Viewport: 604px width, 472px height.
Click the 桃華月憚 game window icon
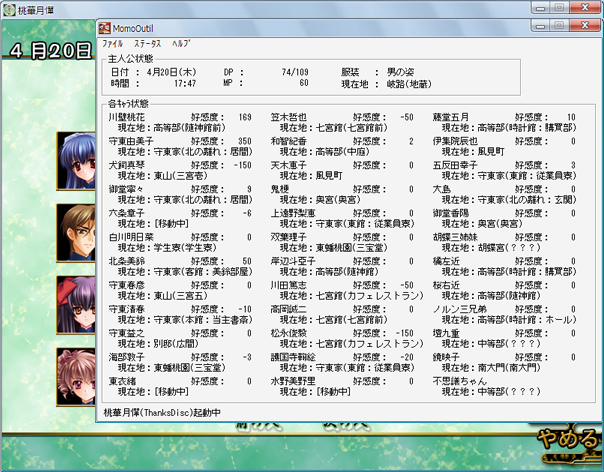pyautogui.click(x=9, y=9)
